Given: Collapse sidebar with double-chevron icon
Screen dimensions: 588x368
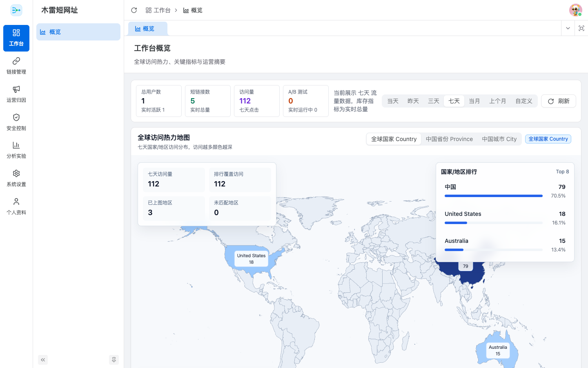Looking at the screenshot, I should (43, 360).
